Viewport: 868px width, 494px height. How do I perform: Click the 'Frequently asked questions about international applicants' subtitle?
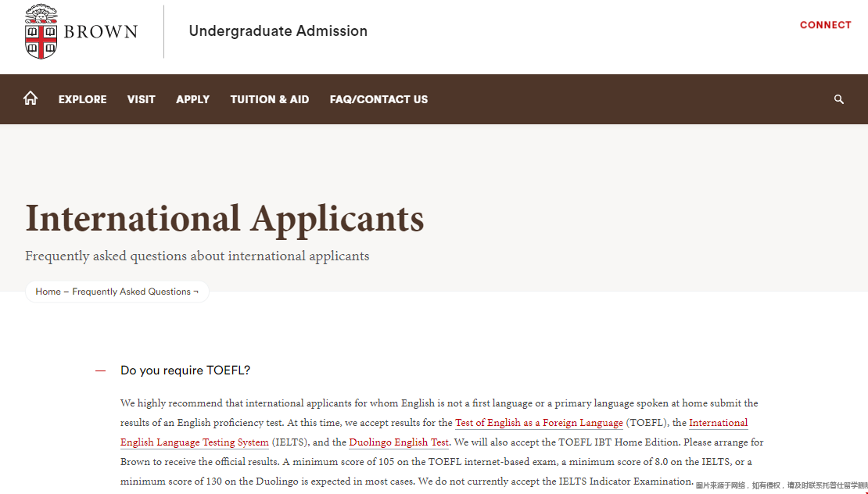[197, 256]
